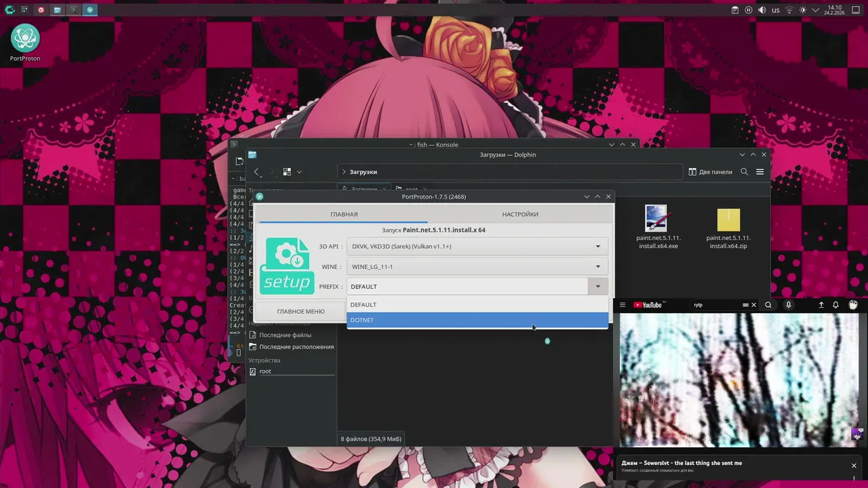Open the YouTube guide hamburger menu
868x488 pixels.
pos(623,305)
